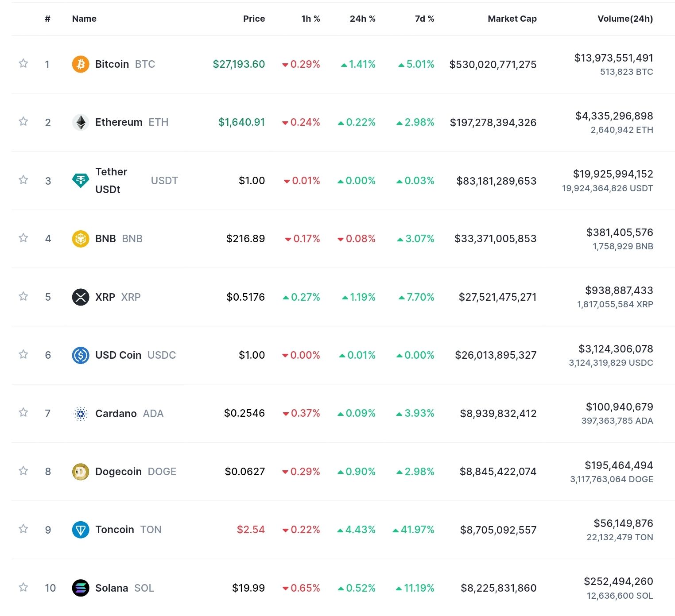
Task: Add Ethereum to watchlist with star
Action: pos(23,121)
